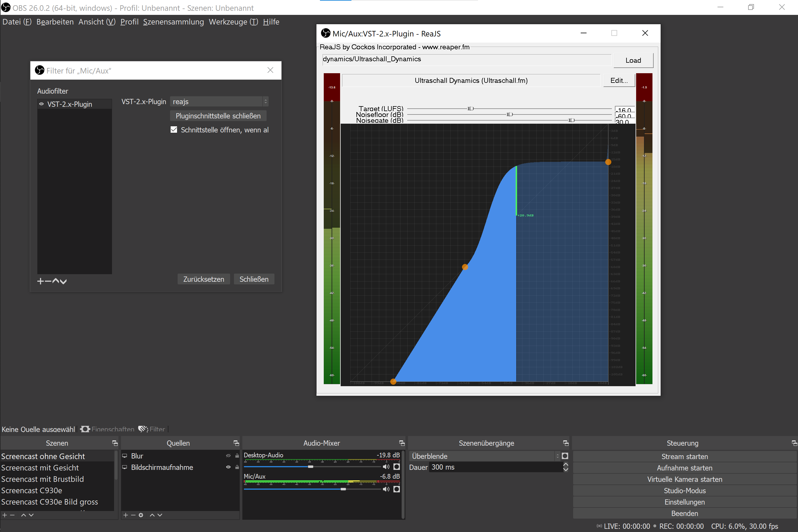Open the Ansicht menu

pyautogui.click(x=97, y=22)
